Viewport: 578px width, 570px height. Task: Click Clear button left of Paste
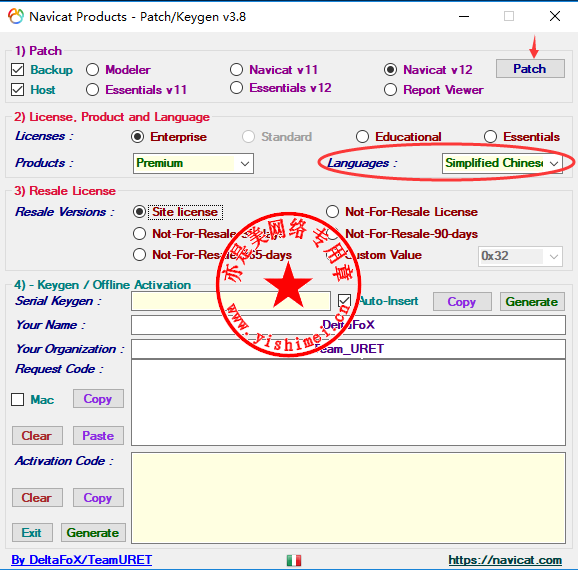tap(37, 436)
